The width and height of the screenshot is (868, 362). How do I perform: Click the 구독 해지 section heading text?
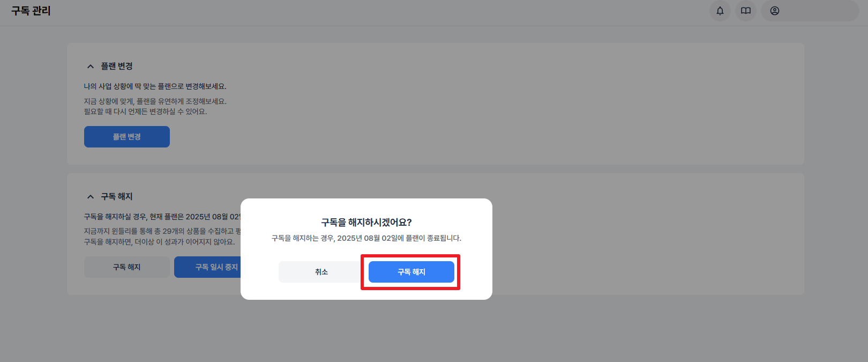coord(117,196)
